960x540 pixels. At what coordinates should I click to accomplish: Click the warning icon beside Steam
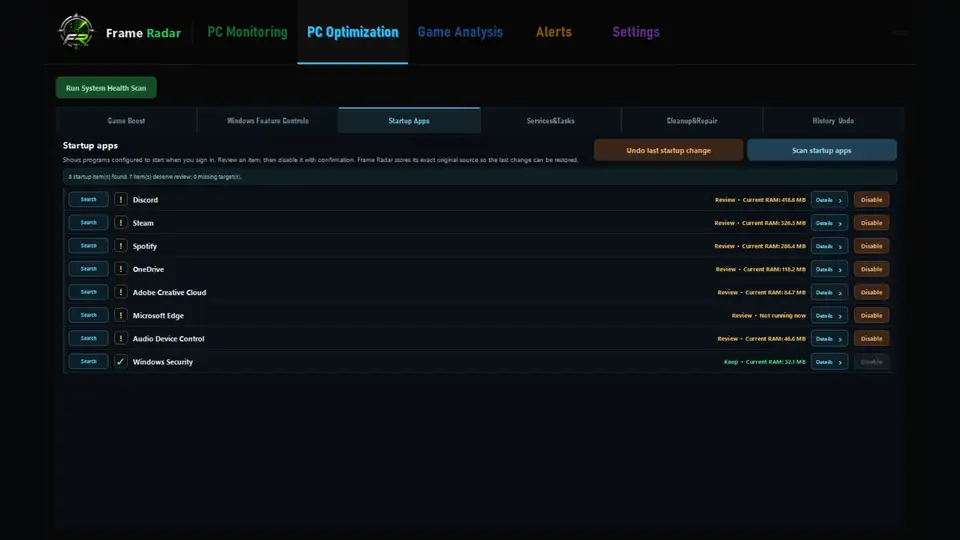click(121, 223)
